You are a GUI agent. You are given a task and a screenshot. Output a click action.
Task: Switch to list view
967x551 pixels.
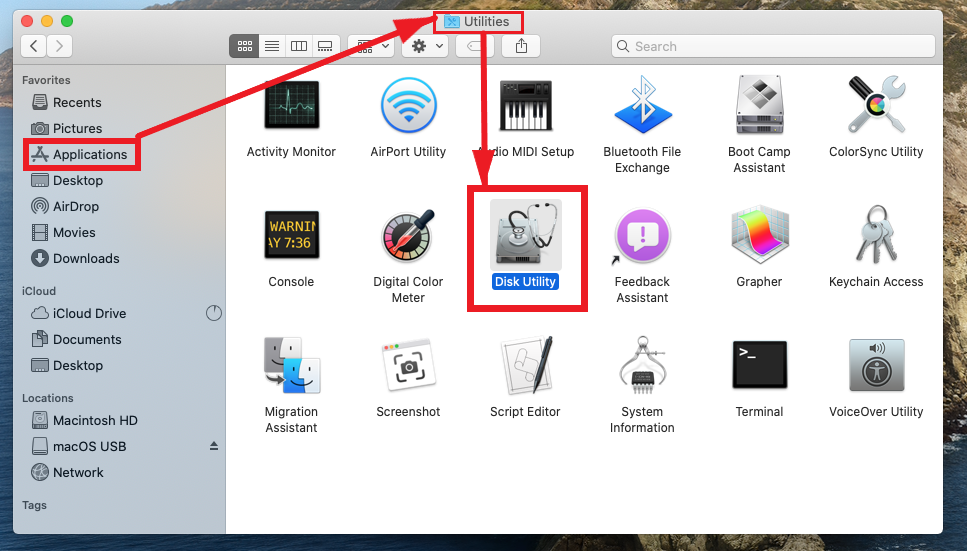click(x=272, y=46)
